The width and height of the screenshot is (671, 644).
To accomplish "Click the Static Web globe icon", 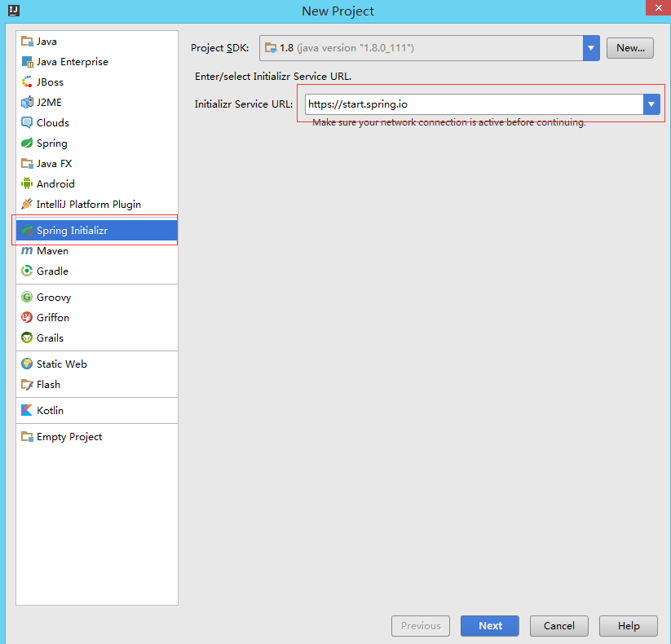I will point(27,364).
